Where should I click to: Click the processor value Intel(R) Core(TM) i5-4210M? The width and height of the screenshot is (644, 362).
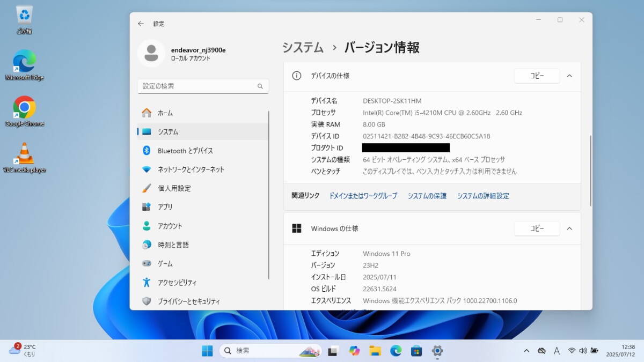click(x=442, y=113)
